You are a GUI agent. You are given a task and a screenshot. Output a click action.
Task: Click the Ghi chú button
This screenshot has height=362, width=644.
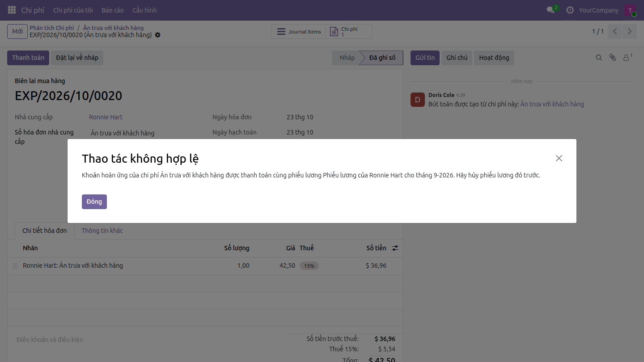457,58
